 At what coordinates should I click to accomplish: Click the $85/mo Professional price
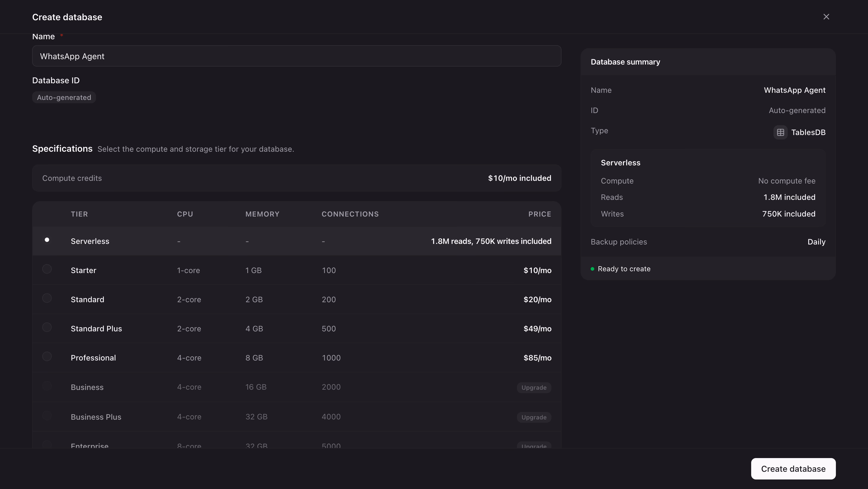point(537,358)
